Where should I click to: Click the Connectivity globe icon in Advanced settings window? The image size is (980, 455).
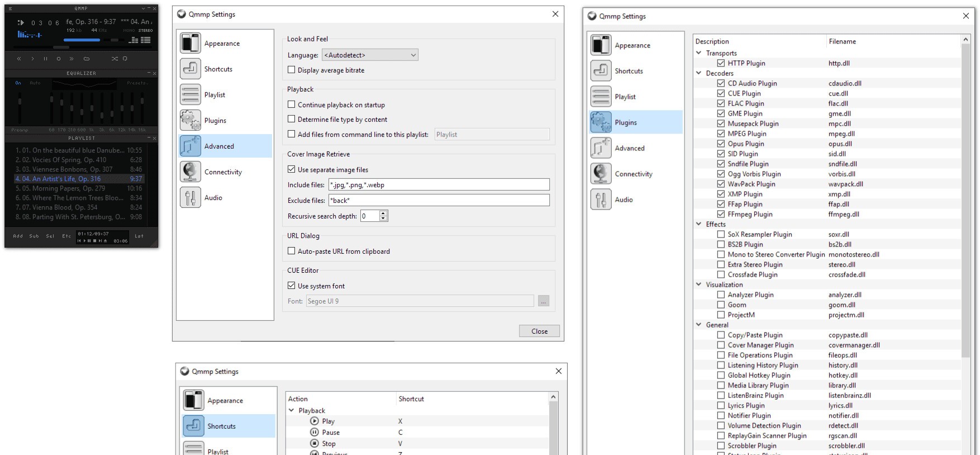click(190, 172)
